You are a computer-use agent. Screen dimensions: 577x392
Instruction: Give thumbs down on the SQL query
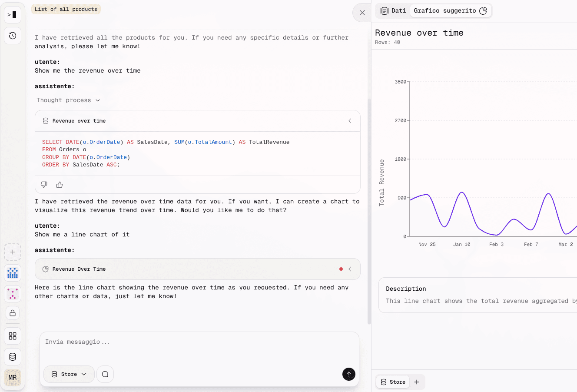(x=44, y=185)
